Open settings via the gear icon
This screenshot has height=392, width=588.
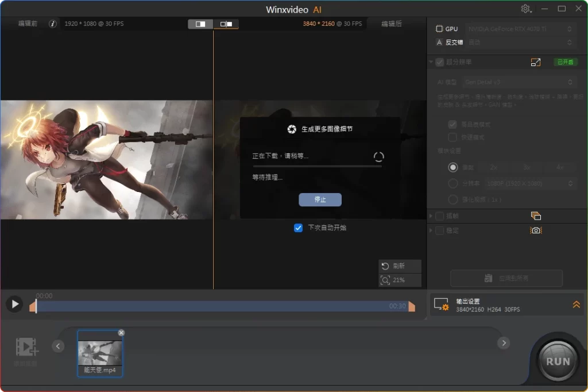click(525, 9)
